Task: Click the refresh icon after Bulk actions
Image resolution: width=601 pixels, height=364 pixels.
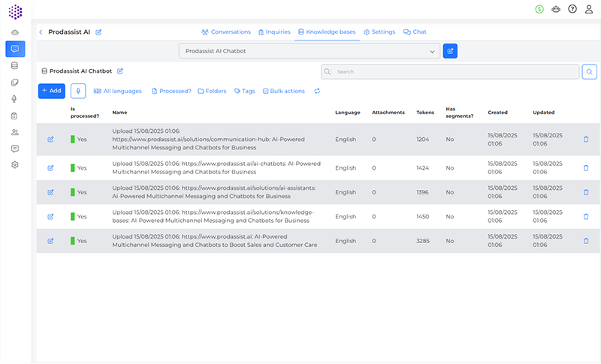Action: pos(317,91)
